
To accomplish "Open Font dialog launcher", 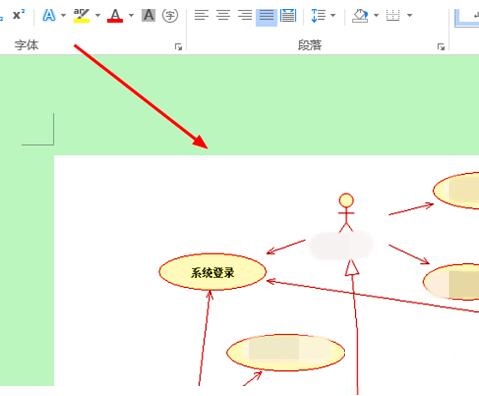I will 178,47.
